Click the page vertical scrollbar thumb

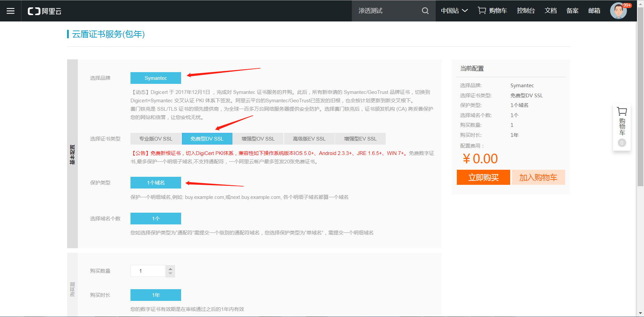click(640, 97)
